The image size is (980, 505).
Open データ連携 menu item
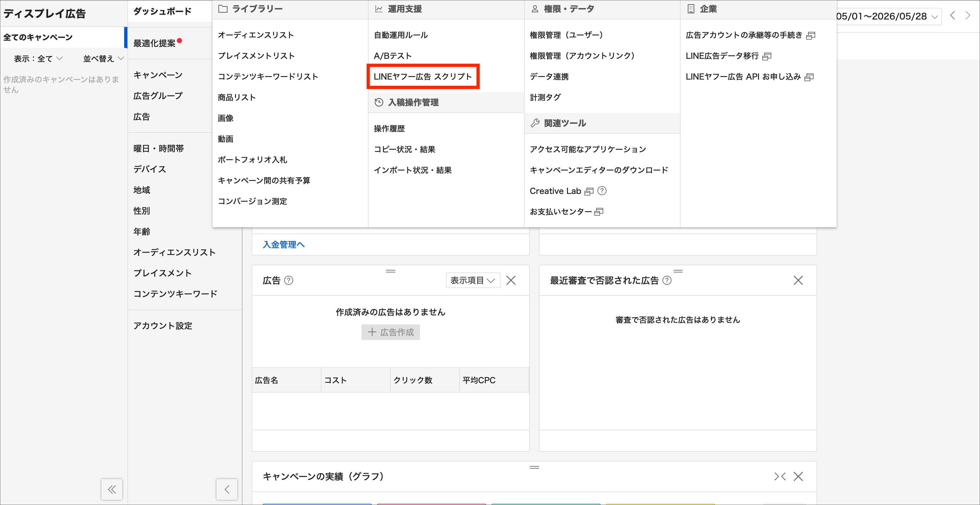(549, 76)
